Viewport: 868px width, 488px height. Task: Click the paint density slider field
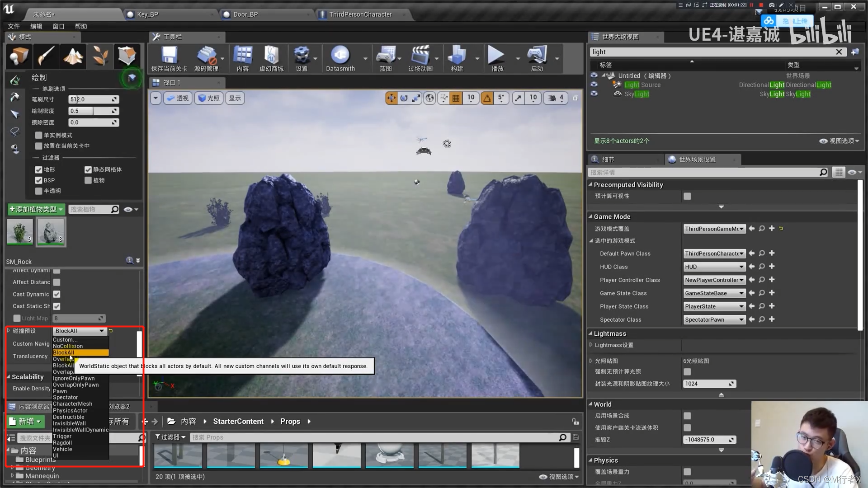point(90,111)
